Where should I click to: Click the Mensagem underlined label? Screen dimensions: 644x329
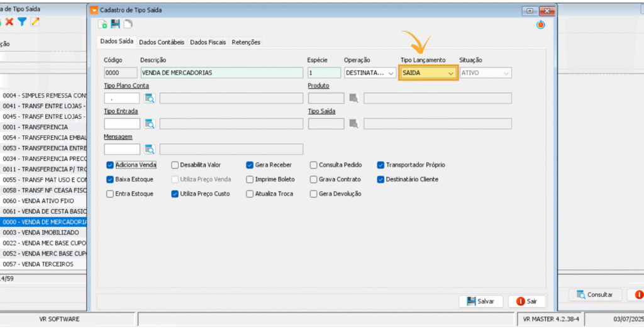118,137
